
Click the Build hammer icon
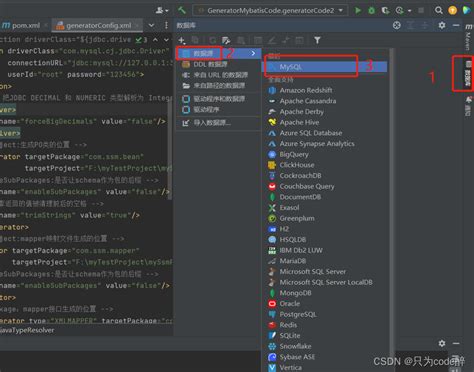182,10
